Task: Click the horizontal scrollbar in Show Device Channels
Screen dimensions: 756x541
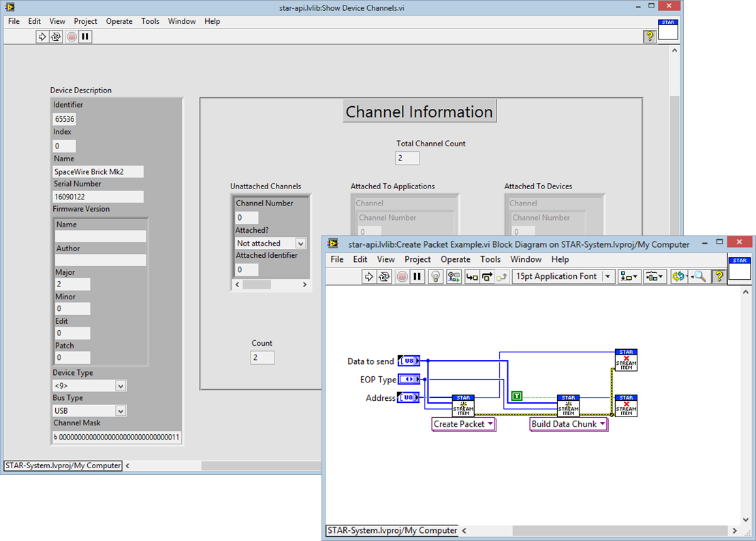Action: (x=261, y=465)
